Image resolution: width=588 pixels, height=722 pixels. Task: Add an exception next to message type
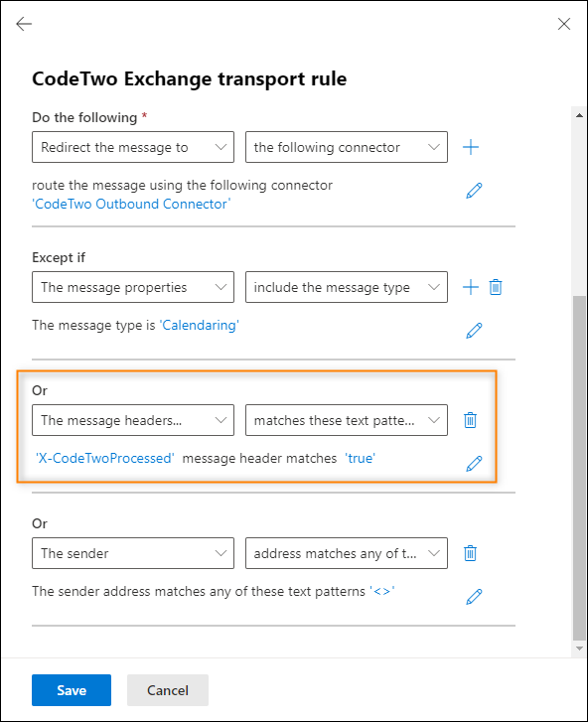pos(471,287)
